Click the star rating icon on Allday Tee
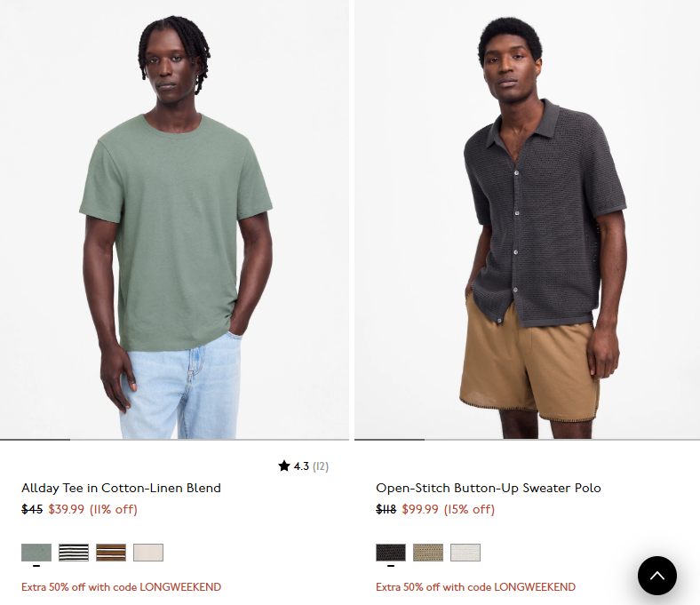 click(x=284, y=466)
